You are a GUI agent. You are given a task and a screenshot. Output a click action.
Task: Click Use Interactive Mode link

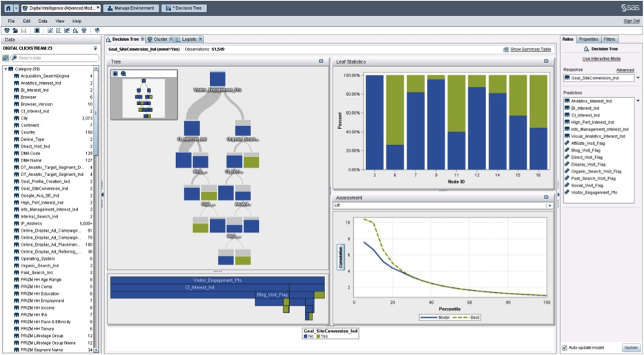coord(601,59)
